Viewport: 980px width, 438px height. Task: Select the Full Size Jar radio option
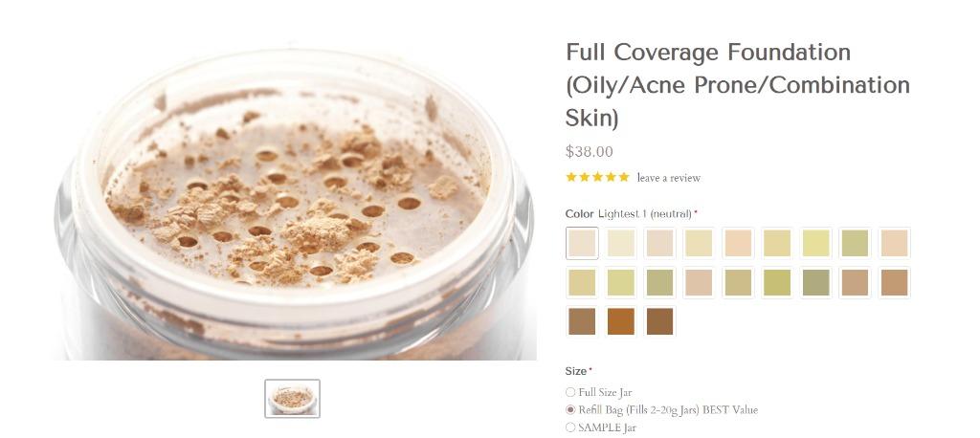click(x=571, y=392)
